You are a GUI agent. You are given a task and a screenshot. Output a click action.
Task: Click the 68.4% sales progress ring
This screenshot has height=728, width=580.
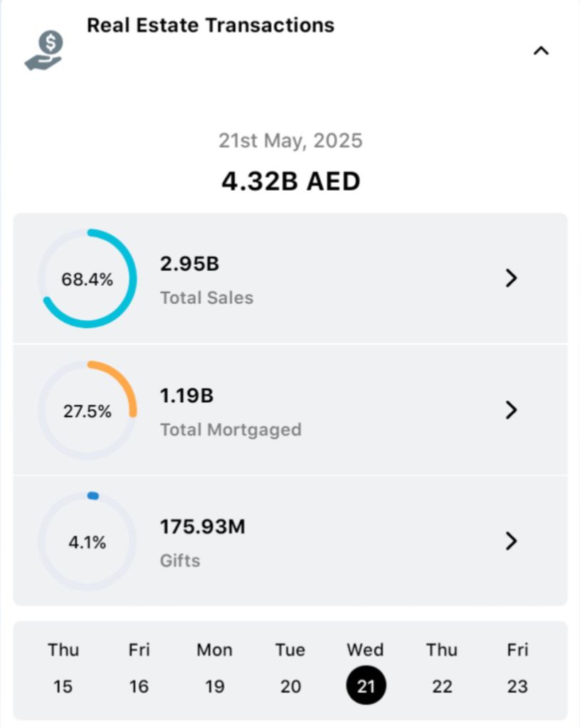click(87, 279)
